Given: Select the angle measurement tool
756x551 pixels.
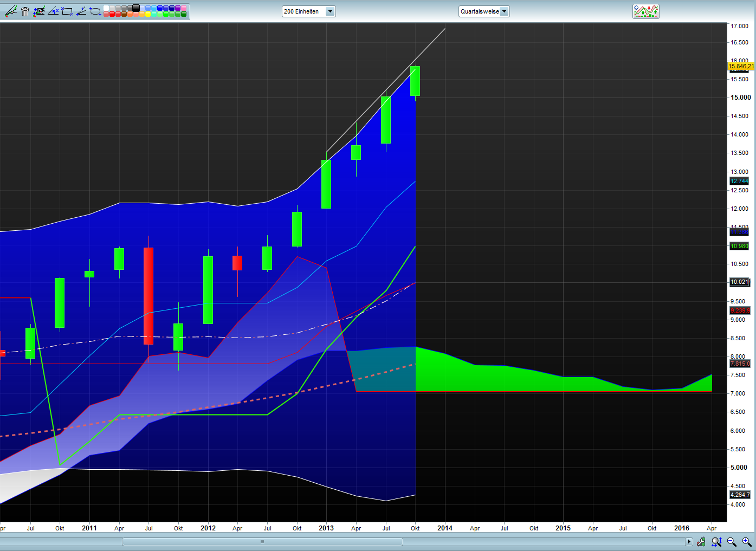Looking at the screenshot, I should 53,11.
